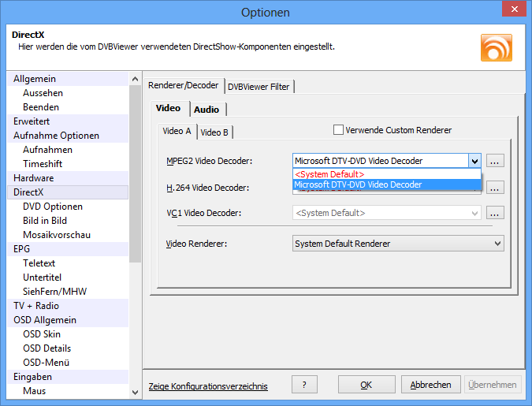Select Timeshift in the options tree
532x406 pixels.
pos(43,164)
